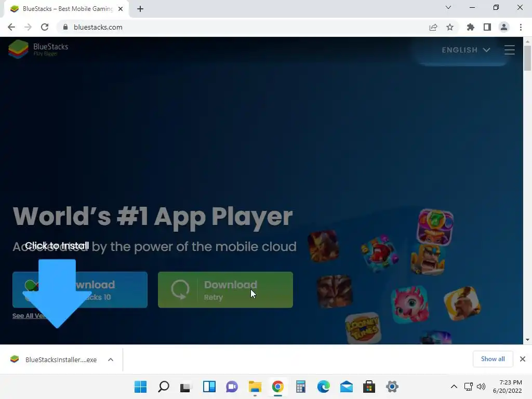Viewport: 532px width, 399px height.
Task: Open Mail app from taskbar
Action: (x=347, y=387)
